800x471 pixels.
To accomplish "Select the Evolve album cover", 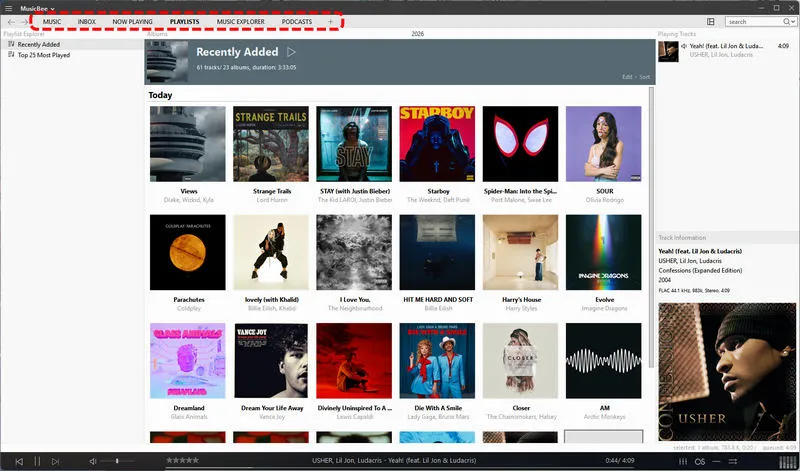I will click(x=604, y=252).
